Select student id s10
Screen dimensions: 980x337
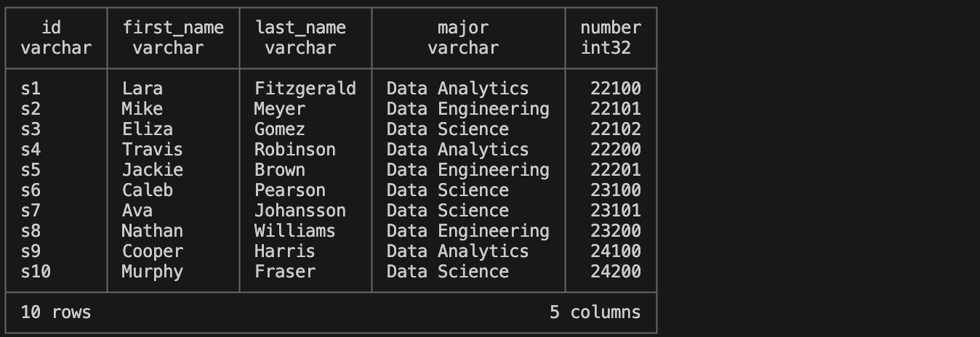click(x=36, y=272)
